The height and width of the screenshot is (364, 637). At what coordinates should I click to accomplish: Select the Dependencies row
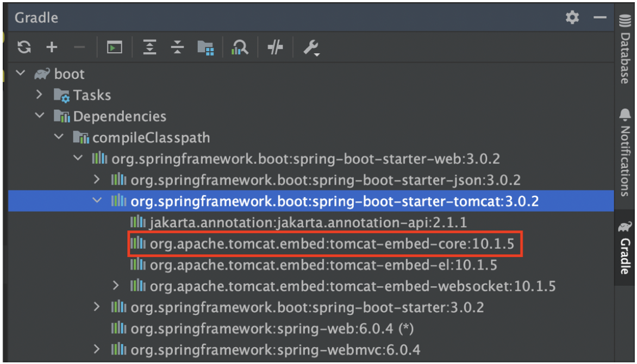click(x=311, y=116)
